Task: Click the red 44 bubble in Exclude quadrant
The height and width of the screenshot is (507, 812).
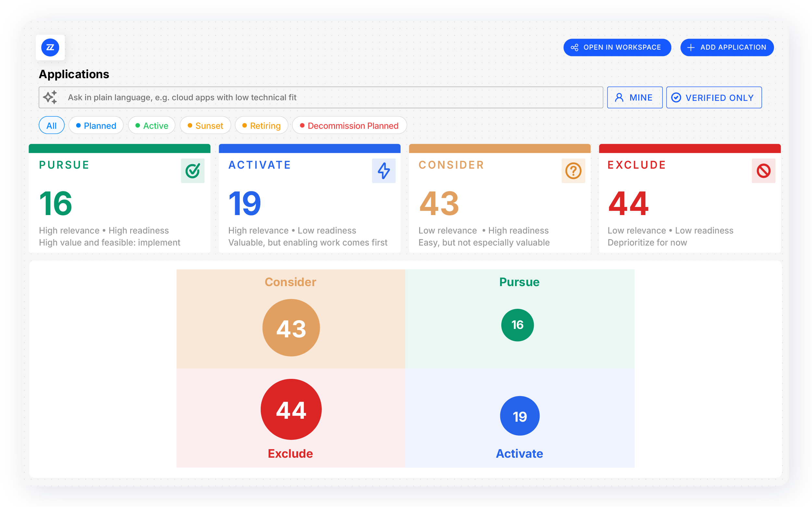Action: pyautogui.click(x=291, y=409)
